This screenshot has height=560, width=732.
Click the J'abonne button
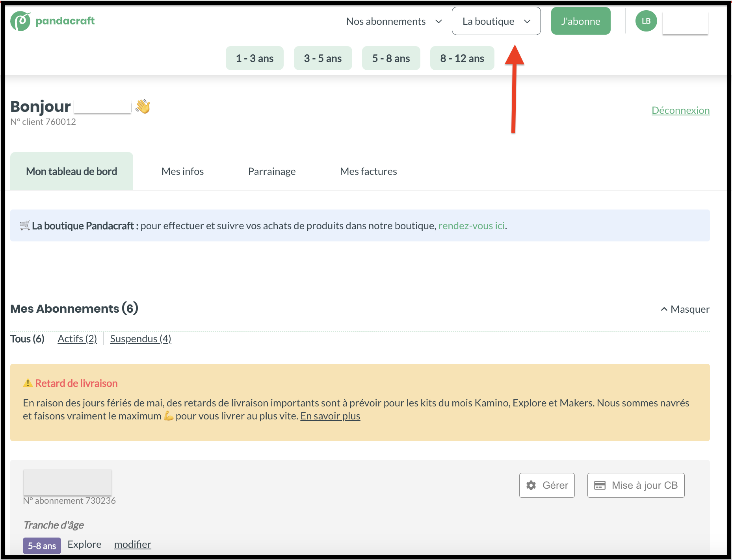click(x=581, y=21)
